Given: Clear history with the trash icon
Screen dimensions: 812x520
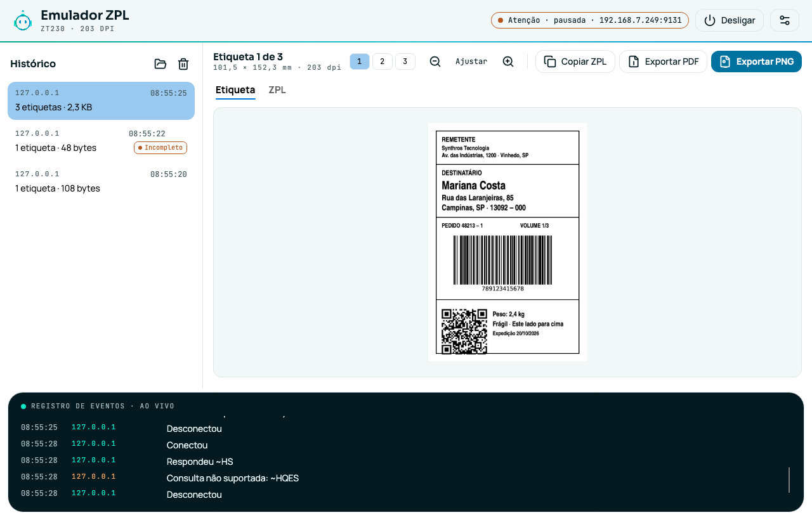Looking at the screenshot, I should (183, 64).
